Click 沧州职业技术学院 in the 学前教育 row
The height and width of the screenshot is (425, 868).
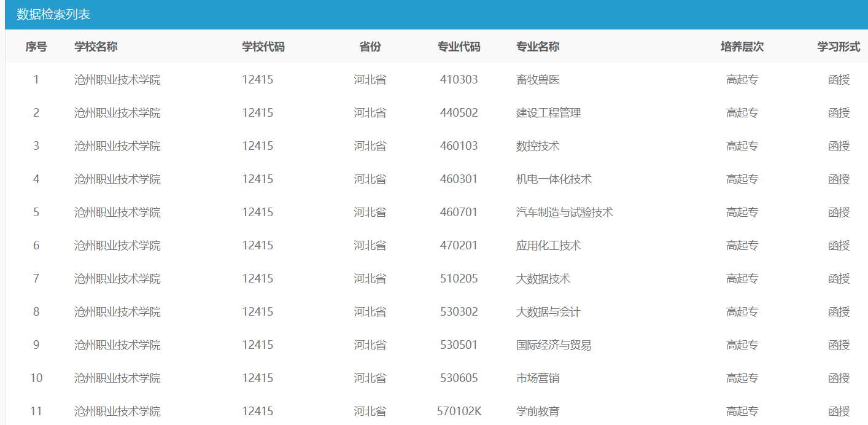click(x=117, y=411)
